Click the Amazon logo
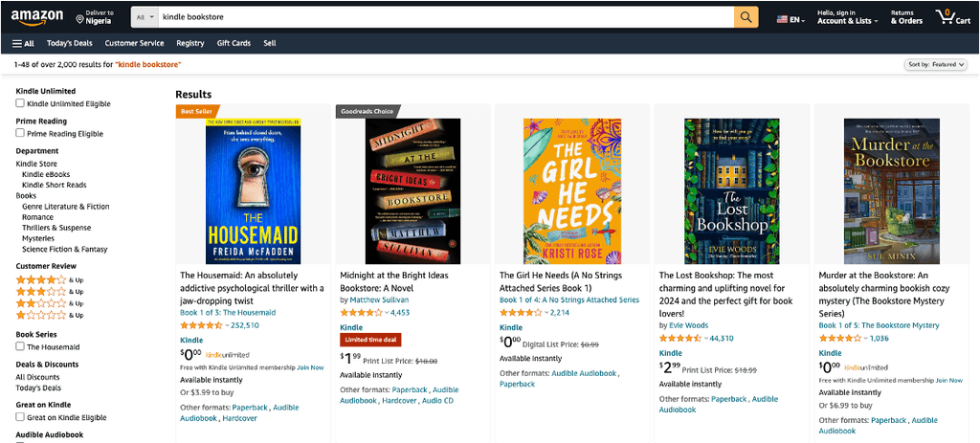The image size is (980, 443). tap(37, 17)
